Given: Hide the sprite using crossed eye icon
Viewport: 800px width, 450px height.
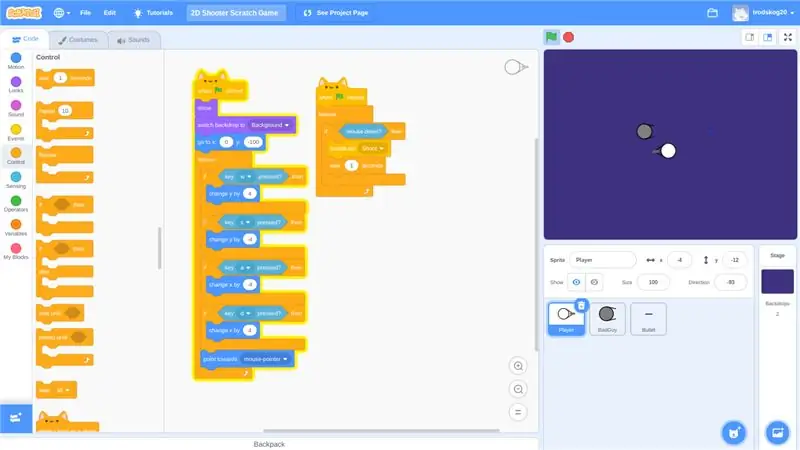Looking at the screenshot, I should 594,282.
